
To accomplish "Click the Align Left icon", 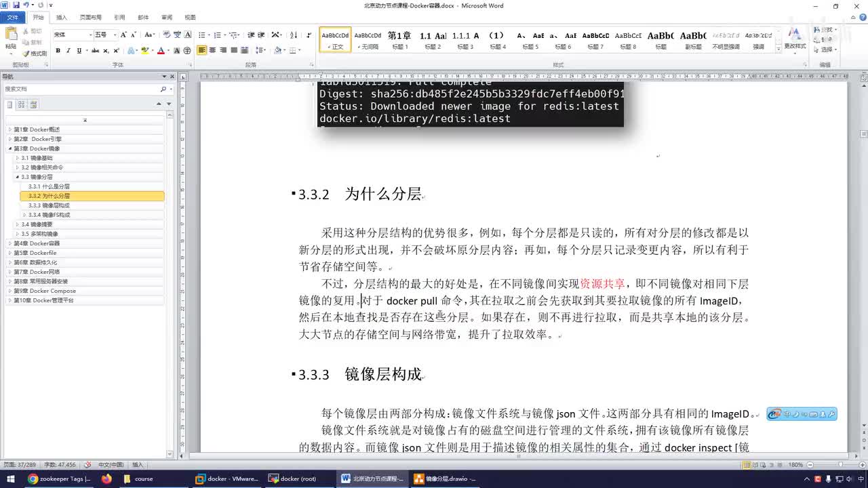I will click(x=202, y=50).
